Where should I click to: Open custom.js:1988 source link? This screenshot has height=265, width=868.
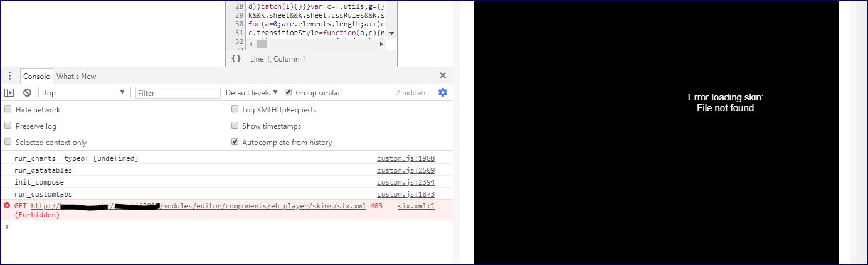[x=405, y=158]
